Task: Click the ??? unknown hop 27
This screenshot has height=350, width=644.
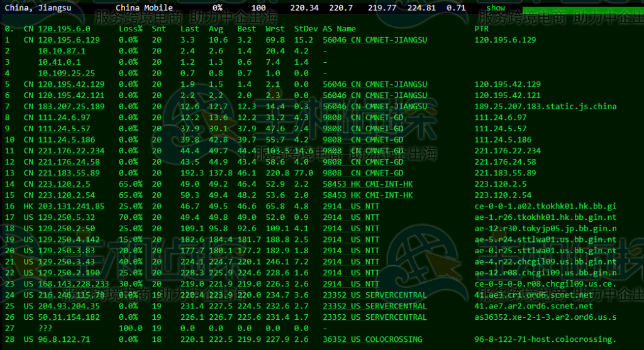Action: pos(45,328)
